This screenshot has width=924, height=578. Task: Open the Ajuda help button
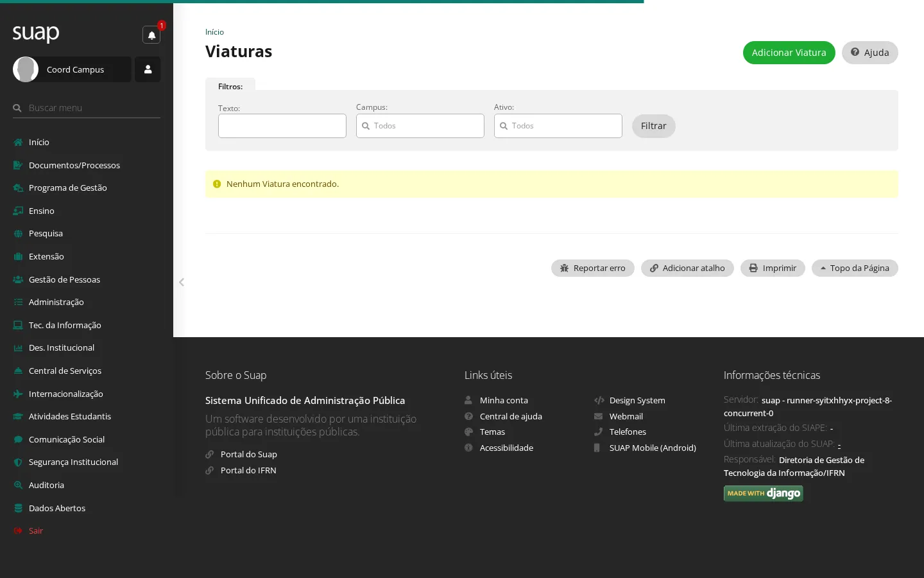pos(869,53)
